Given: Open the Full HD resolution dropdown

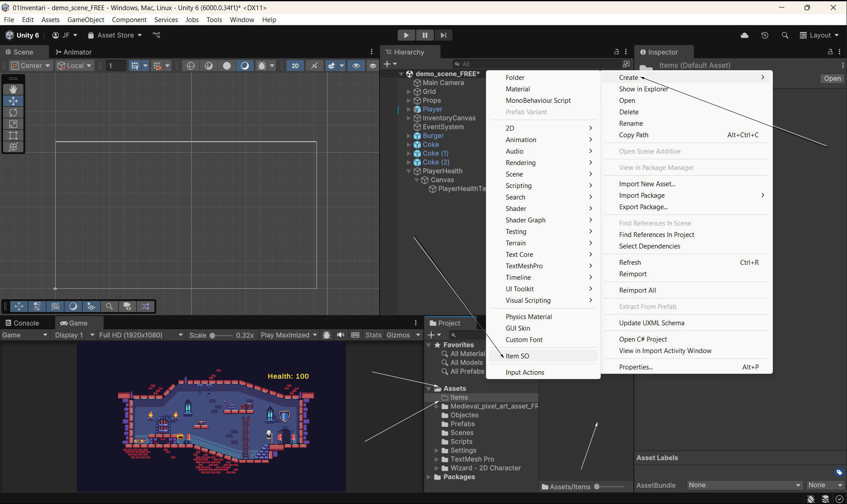Looking at the screenshot, I should coord(140,335).
